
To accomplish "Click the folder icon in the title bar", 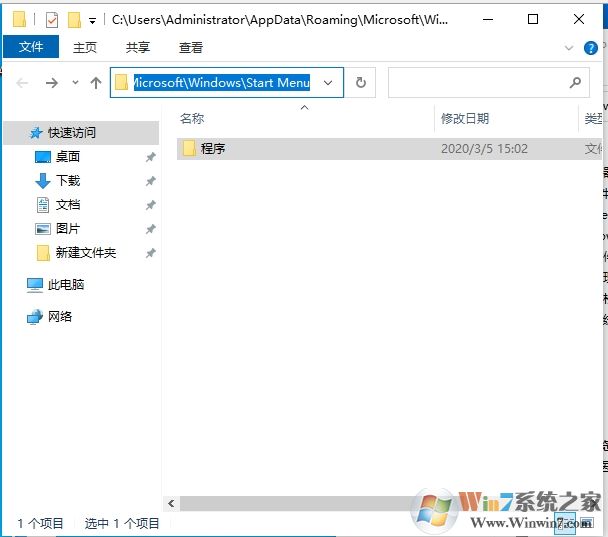I will click(19, 19).
